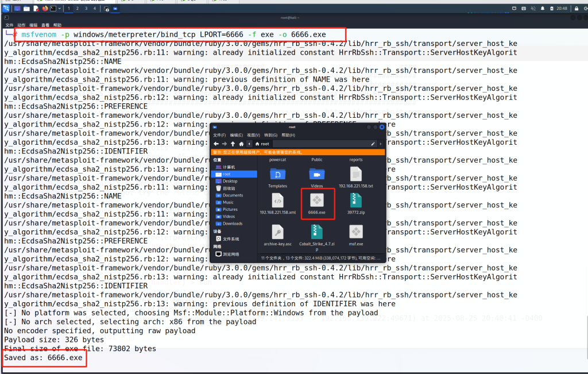This screenshot has height=374, width=588.
Task: Select the file manager taskbar button
Action: (x=115, y=8)
